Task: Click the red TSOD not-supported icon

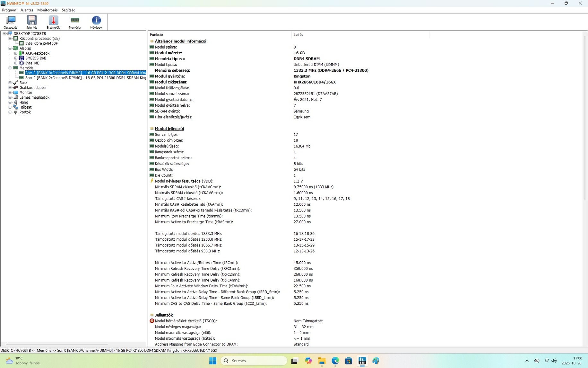Action: [x=152, y=321]
